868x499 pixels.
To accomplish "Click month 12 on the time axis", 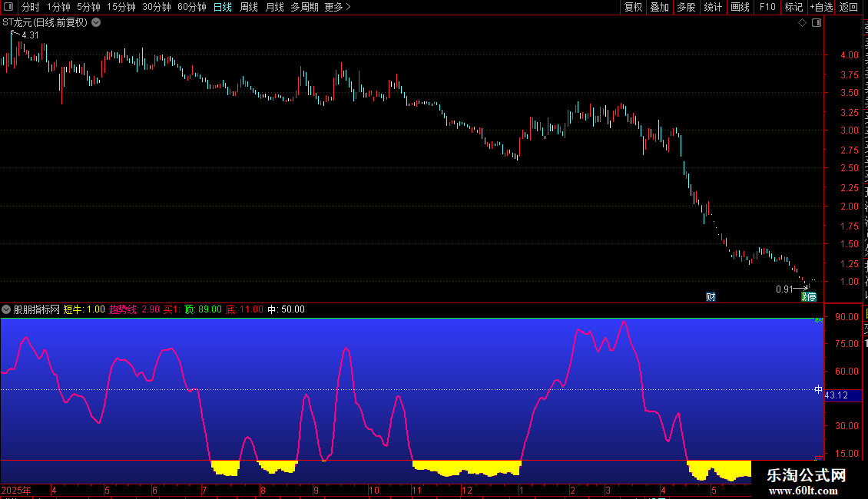I will (x=467, y=490).
